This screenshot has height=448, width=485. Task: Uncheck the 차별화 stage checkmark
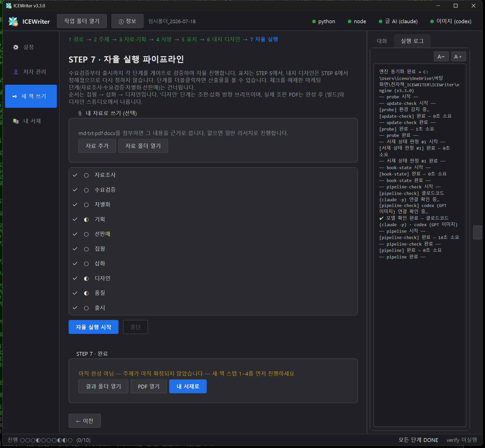(x=75, y=204)
